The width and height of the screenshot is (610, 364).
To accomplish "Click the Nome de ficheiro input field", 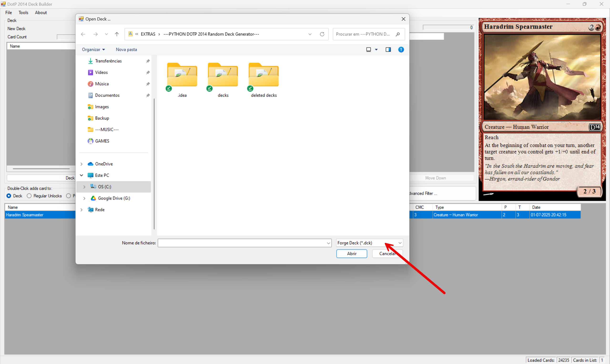I will 242,243.
